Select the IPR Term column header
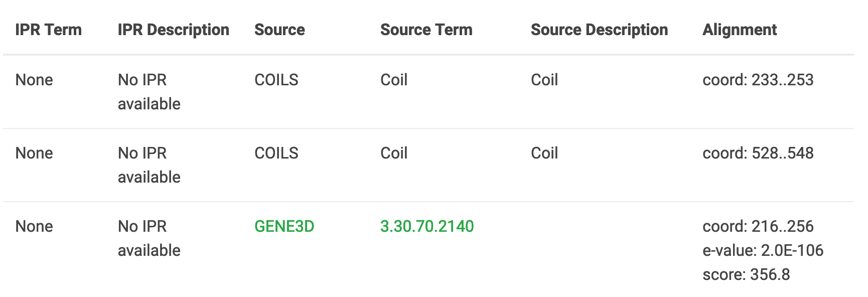868x297 pixels. (x=48, y=30)
